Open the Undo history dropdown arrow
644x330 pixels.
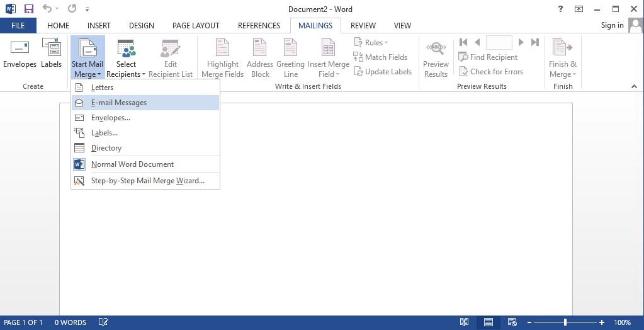[57, 9]
